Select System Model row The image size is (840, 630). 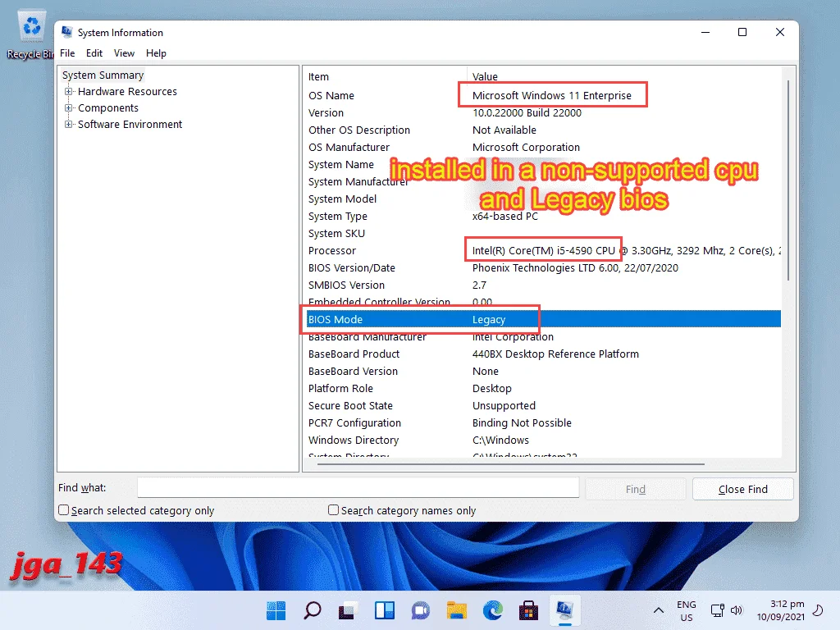click(x=542, y=199)
